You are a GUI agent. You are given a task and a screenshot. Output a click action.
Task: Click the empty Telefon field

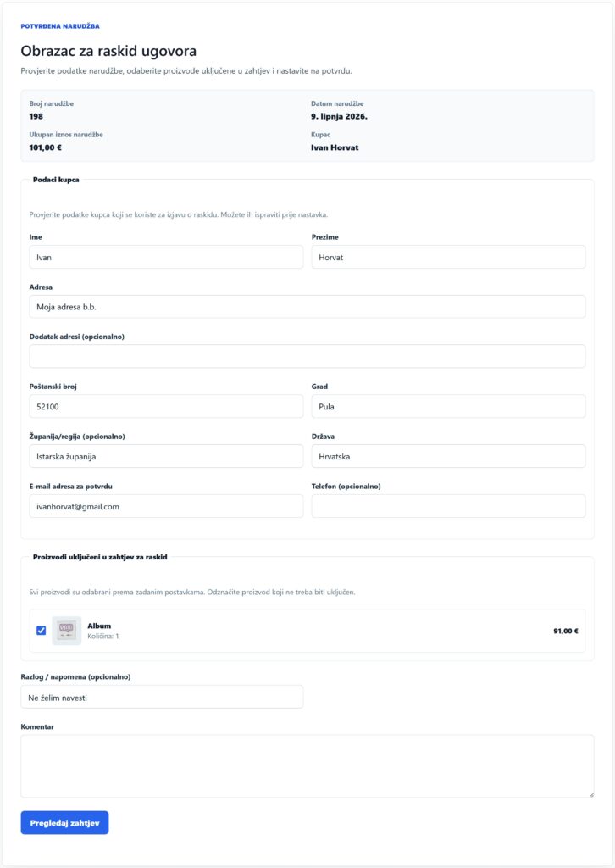(448, 507)
